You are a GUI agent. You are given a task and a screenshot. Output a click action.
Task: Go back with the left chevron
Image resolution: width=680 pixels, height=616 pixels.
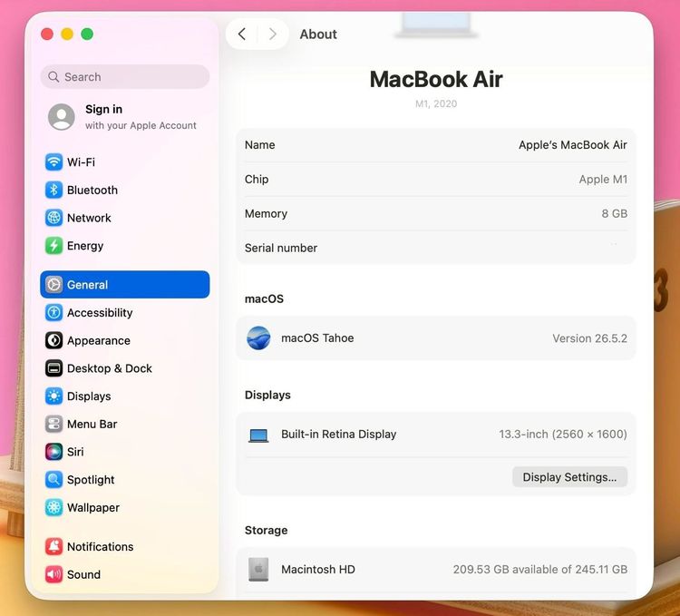pos(242,34)
